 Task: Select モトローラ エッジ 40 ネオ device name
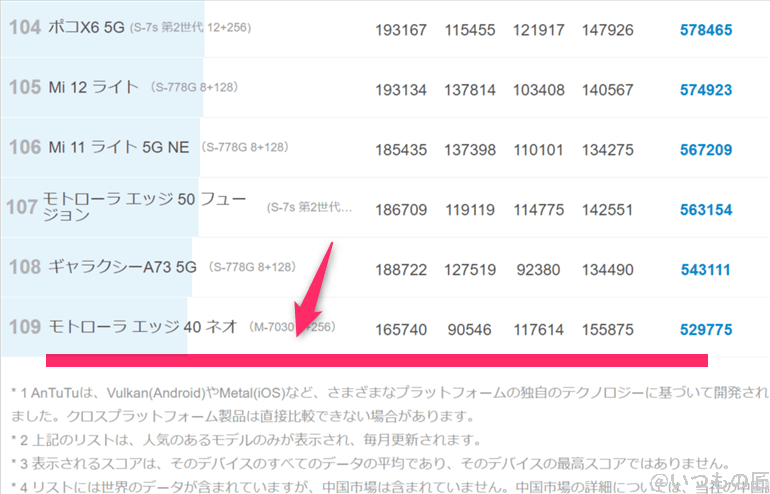pyautogui.click(x=143, y=327)
